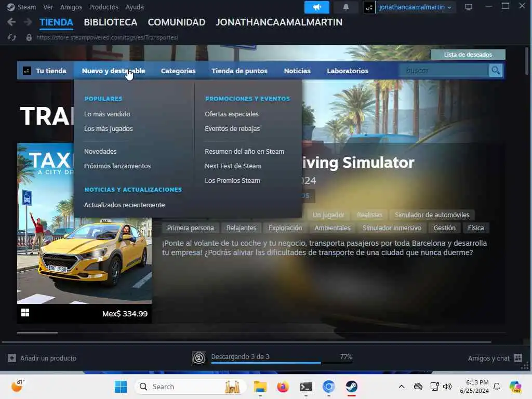This screenshot has height=399, width=532.
Task: Select Próximos lanzamientos
Action: point(117,166)
